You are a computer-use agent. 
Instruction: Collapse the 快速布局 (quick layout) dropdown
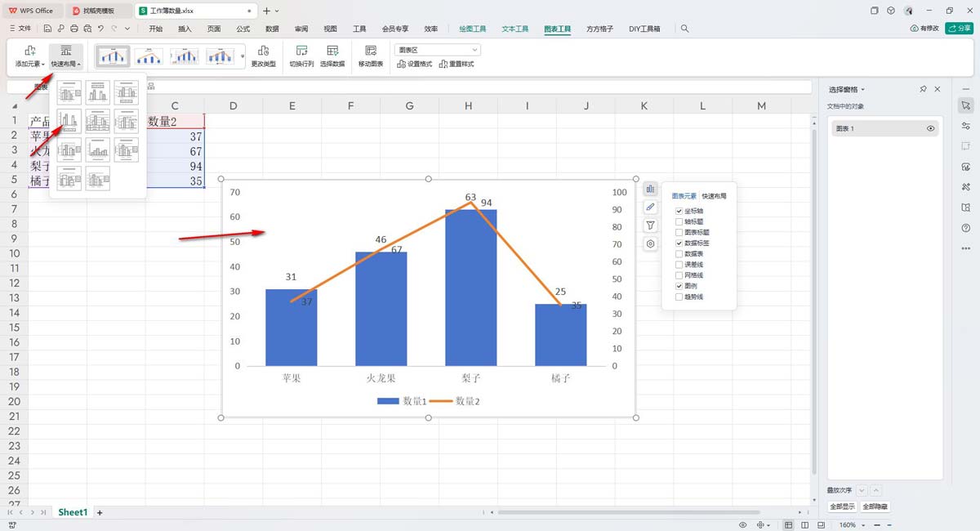tap(66, 56)
